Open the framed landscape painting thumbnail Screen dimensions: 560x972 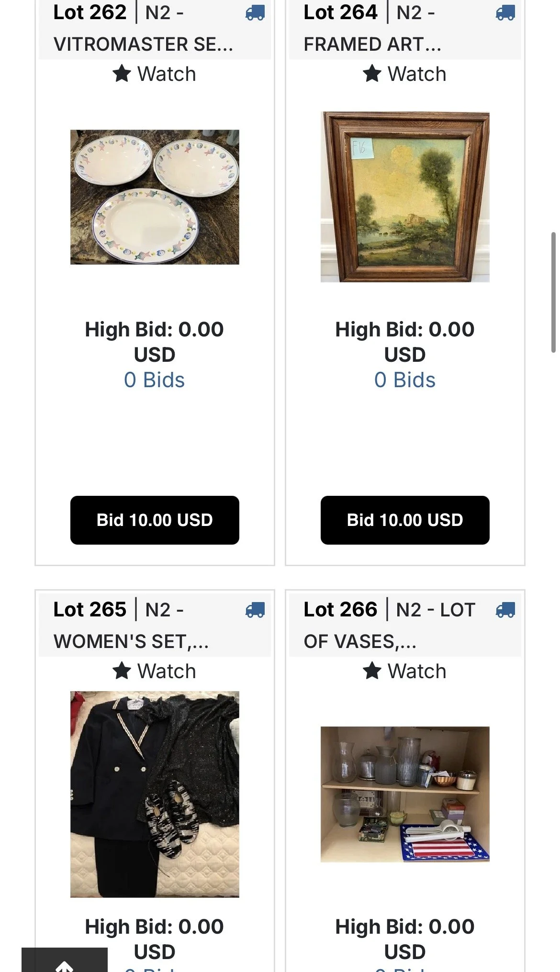(x=405, y=197)
